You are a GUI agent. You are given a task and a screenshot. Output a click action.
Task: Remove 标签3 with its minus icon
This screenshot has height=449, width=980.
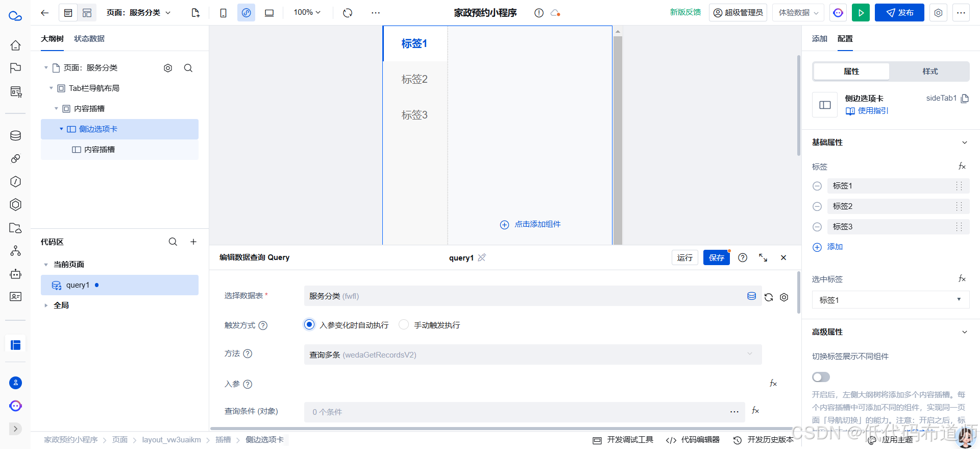coord(817,227)
